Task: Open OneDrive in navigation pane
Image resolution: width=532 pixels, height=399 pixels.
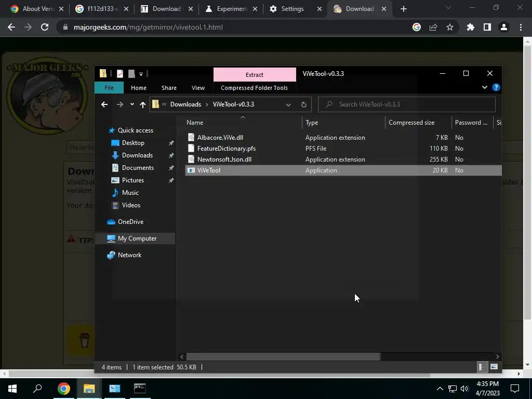Action: click(130, 221)
